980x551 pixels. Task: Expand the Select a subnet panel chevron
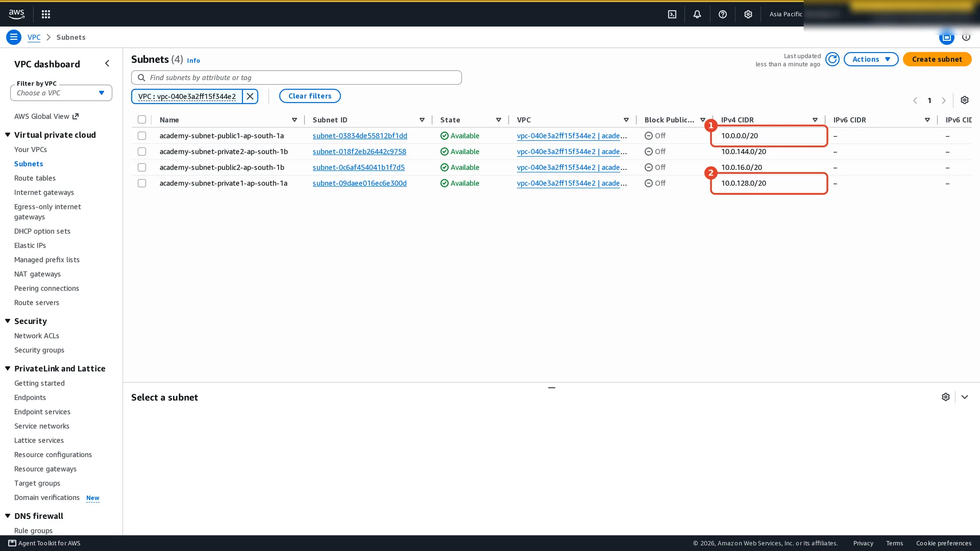(x=965, y=397)
